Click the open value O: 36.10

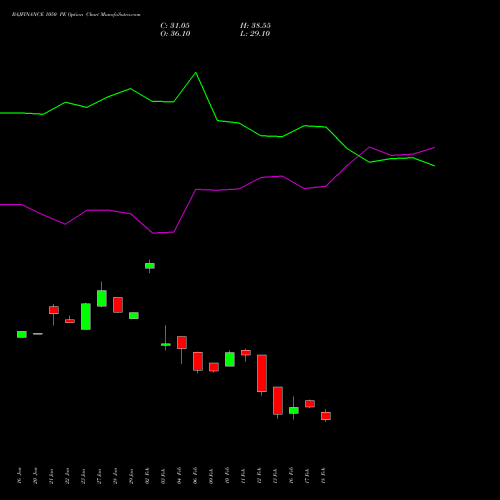pyautogui.click(x=175, y=33)
